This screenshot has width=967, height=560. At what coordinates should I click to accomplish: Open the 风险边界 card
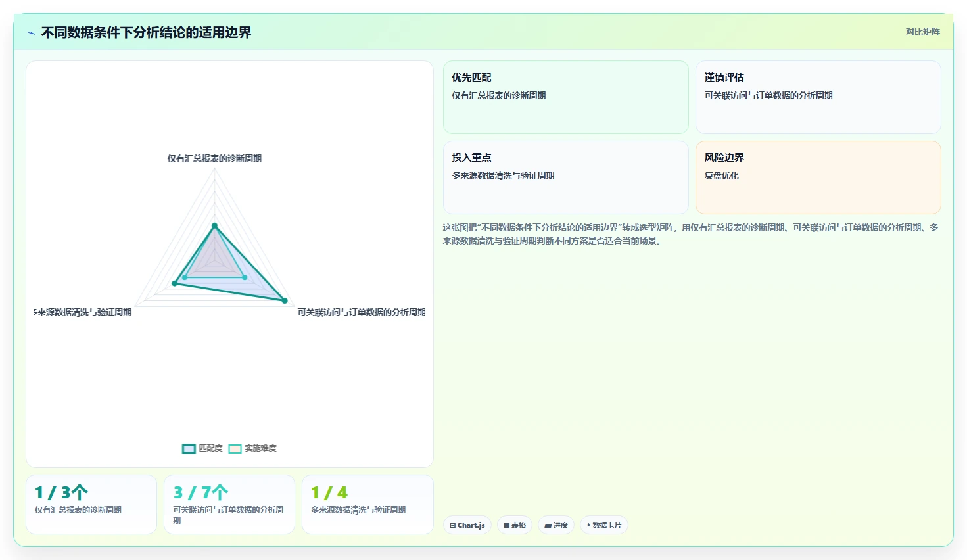818,177
